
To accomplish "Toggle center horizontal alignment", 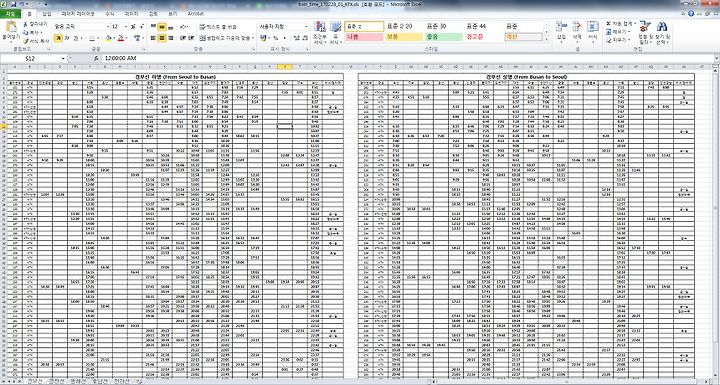I will [162, 38].
